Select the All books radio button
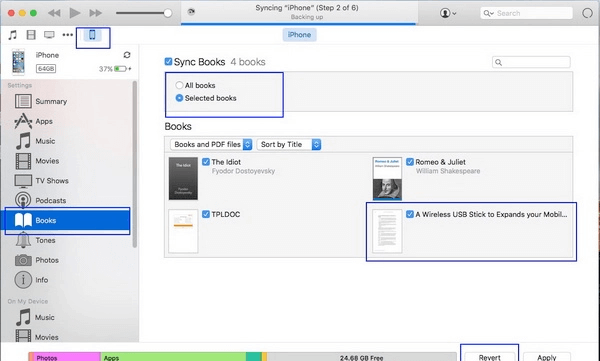600x361 pixels. point(179,85)
